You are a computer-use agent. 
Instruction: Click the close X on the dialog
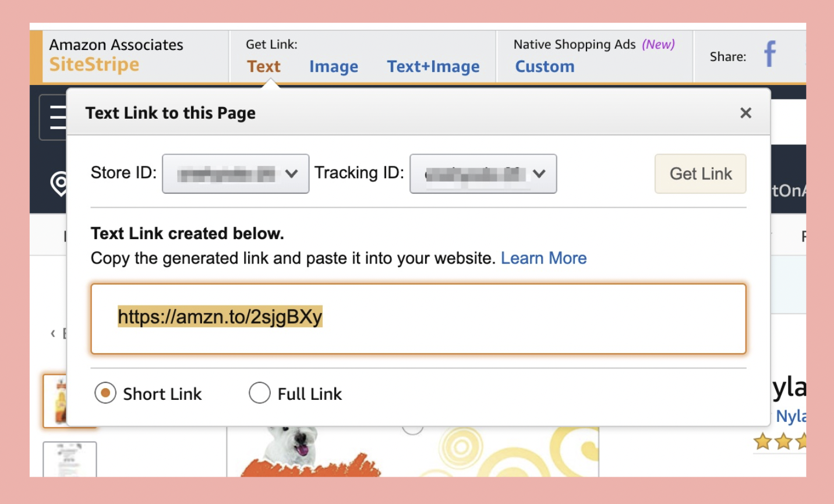(x=745, y=112)
